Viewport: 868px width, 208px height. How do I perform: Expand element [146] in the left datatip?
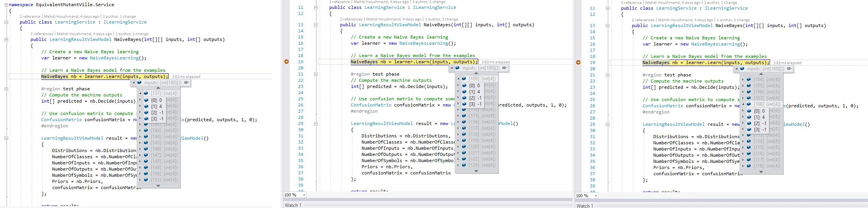click(x=140, y=149)
